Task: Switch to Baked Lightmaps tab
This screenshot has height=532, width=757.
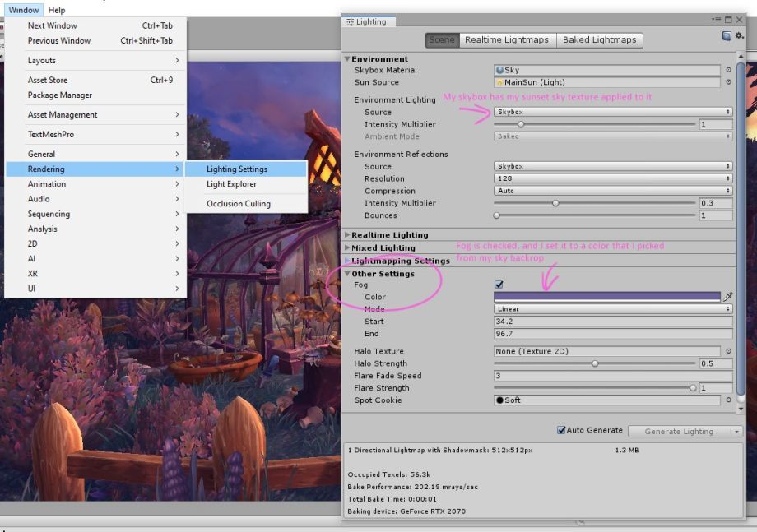Action: pos(599,40)
